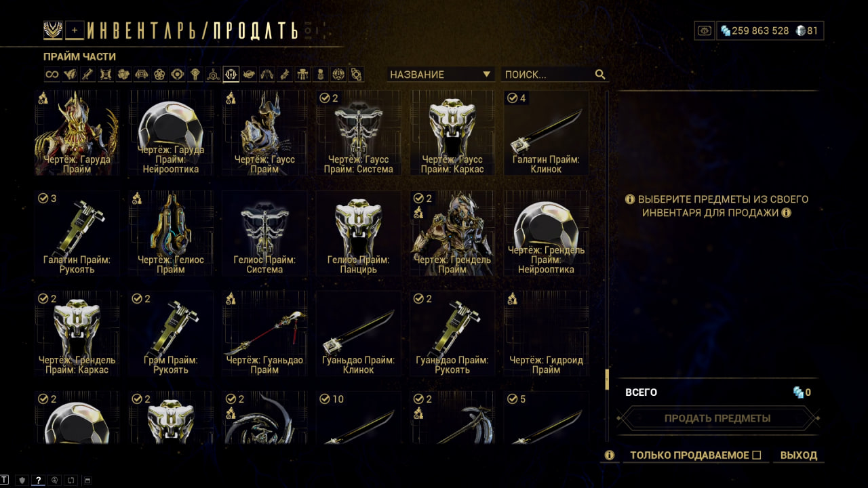This screenshot has height=488, width=868.
Task: Open the Название sort dropdown
Action: coord(441,75)
